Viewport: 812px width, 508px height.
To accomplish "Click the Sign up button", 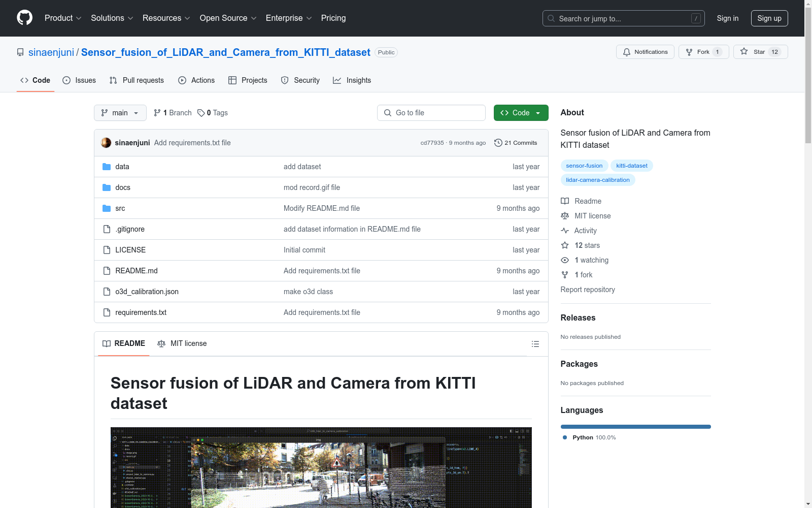I will click(x=769, y=18).
